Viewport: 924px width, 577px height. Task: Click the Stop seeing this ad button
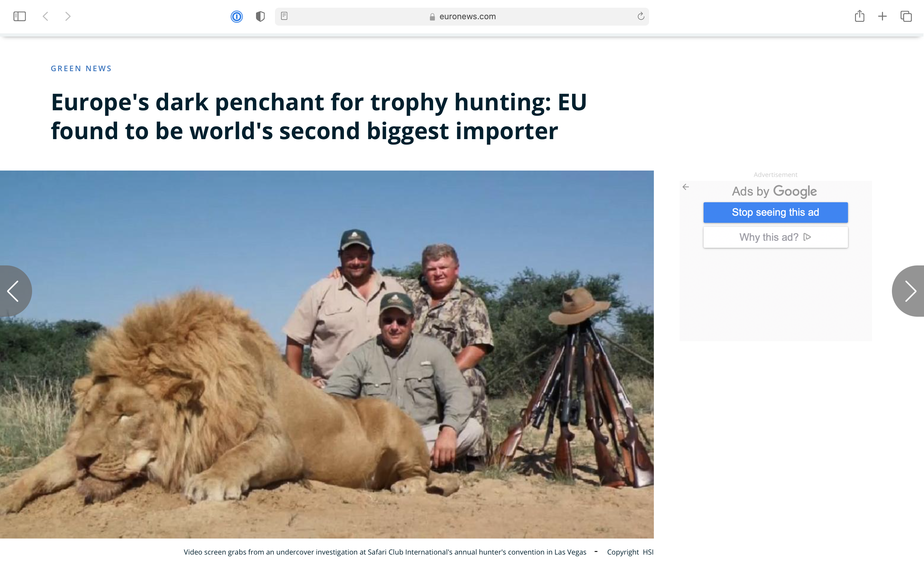tap(775, 213)
